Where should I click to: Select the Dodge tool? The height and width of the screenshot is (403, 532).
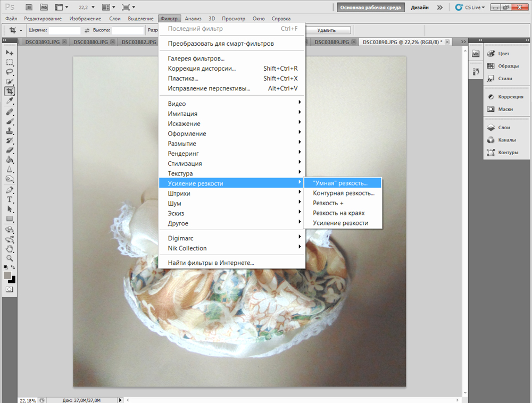(10, 179)
